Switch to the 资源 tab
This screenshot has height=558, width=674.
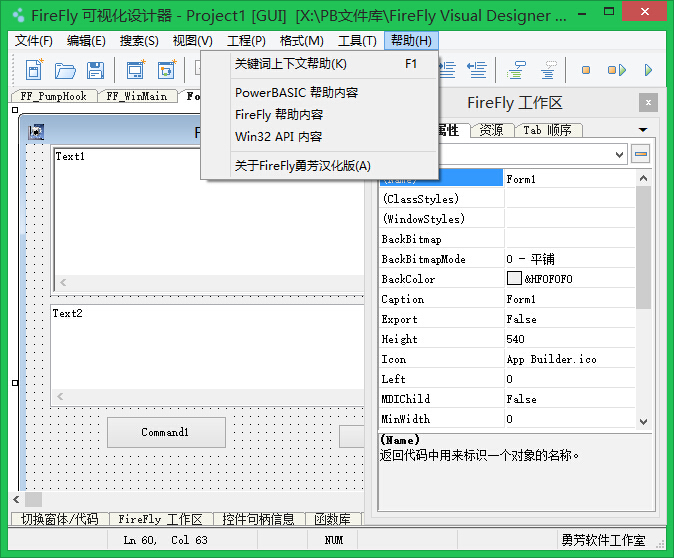click(x=491, y=130)
